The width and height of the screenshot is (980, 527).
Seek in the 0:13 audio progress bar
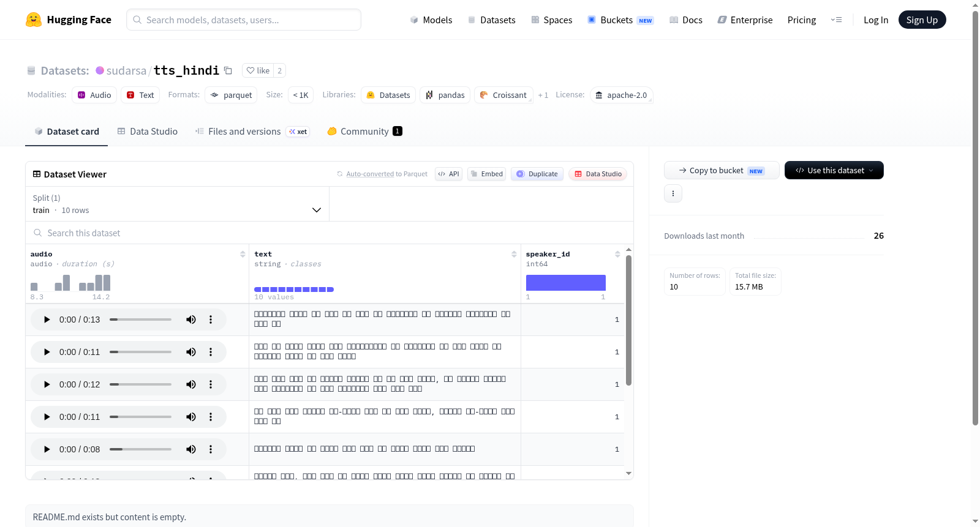click(x=140, y=320)
